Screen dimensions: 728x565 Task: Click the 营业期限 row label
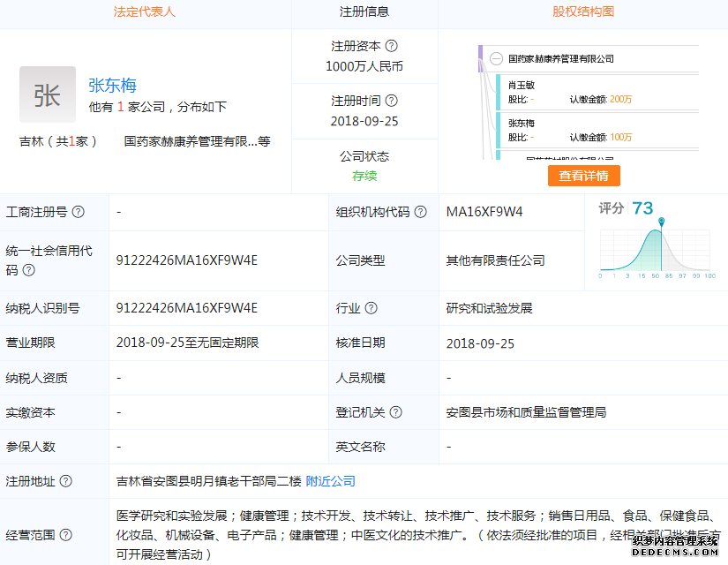pyautogui.click(x=30, y=343)
